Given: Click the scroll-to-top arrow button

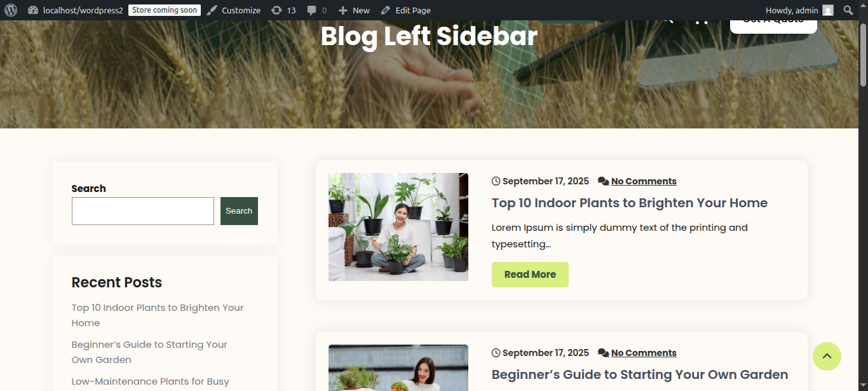Looking at the screenshot, I should coord(827,356).
